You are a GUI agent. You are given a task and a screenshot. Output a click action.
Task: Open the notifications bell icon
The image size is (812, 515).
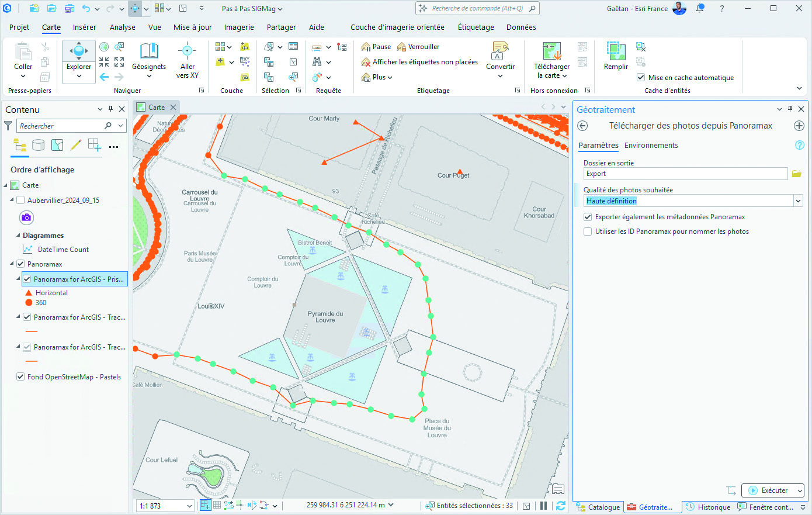click(700, 8)
